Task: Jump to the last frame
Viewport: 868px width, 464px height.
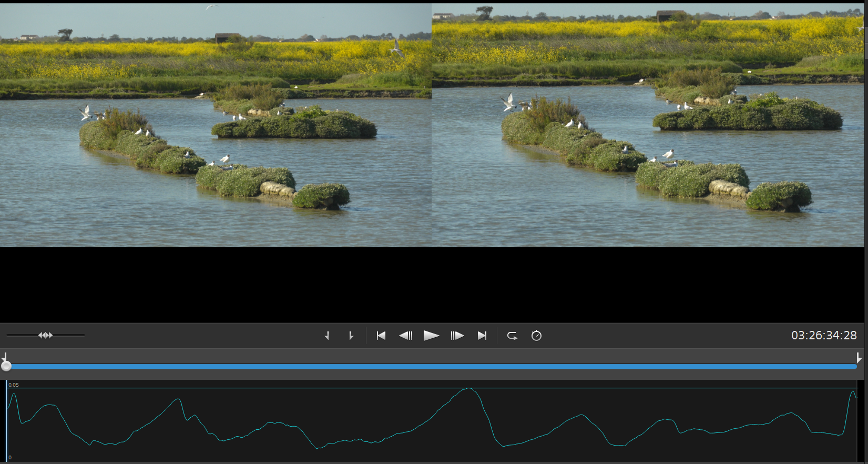Action: click(482, 336)
